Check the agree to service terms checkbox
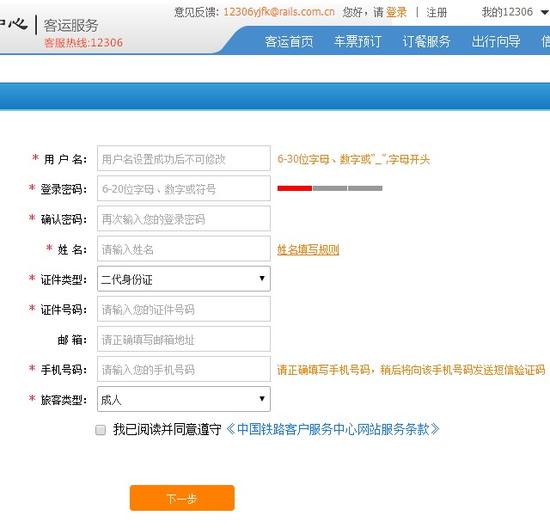Screen dimensions: 550x528 coord(101,430)
